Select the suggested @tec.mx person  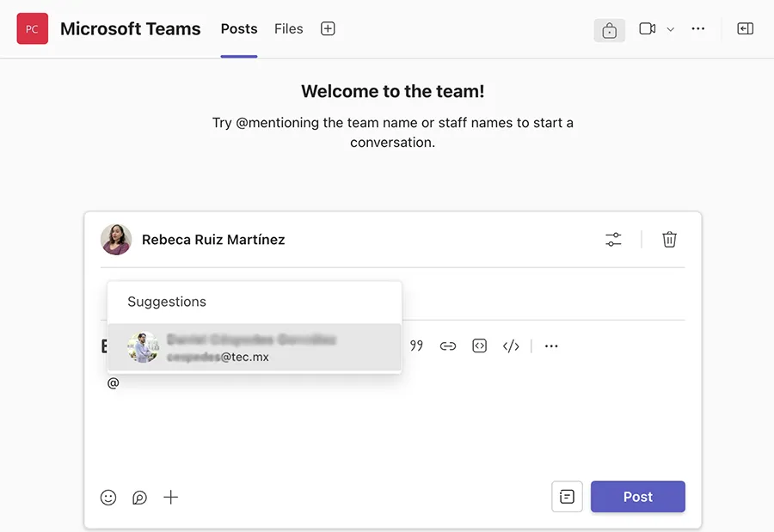(x=254, y=348)
